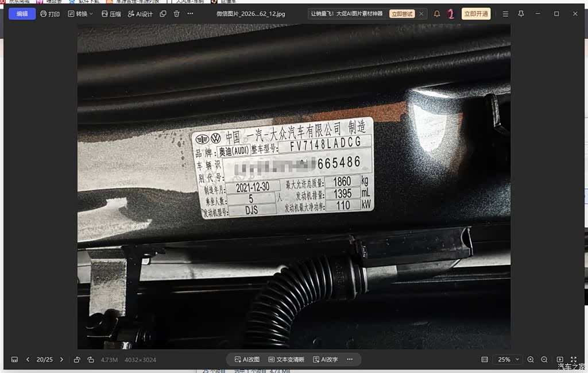Open the top toolbar more options ellipsis
Image resolution: width=588 pixels, height=373 pixels.
click(190, 14)
